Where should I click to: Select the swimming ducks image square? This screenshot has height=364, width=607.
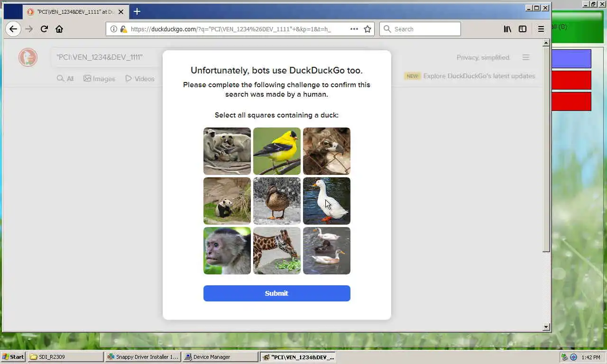[327, 251]
